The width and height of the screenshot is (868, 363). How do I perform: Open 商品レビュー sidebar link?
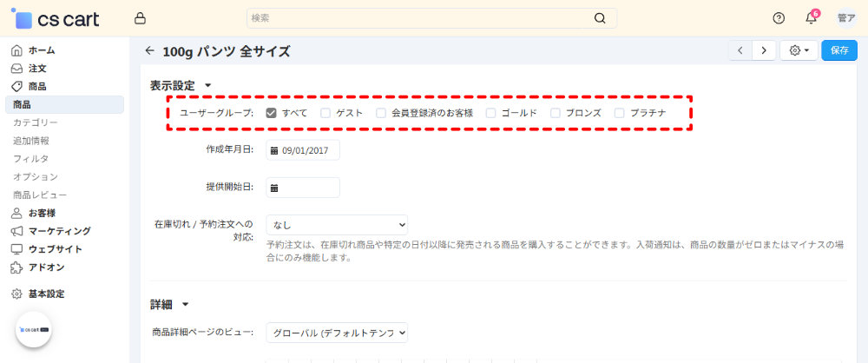[x=40, y=195]
